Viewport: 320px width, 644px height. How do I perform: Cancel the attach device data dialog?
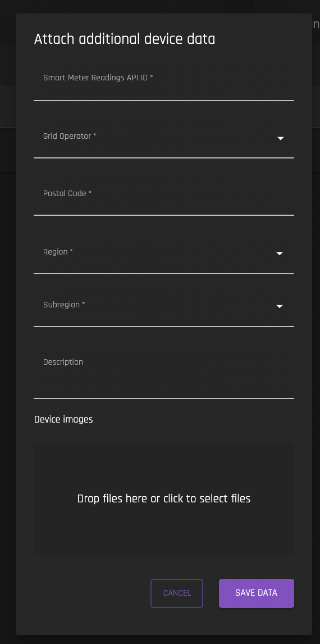(x=177, y=593)
